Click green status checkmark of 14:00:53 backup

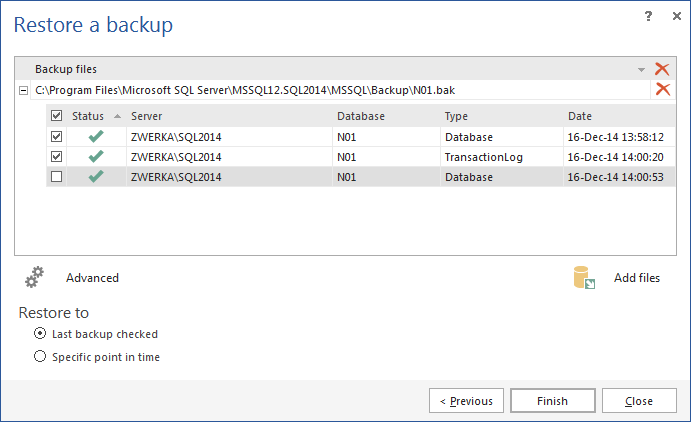(x=96, y=176)
